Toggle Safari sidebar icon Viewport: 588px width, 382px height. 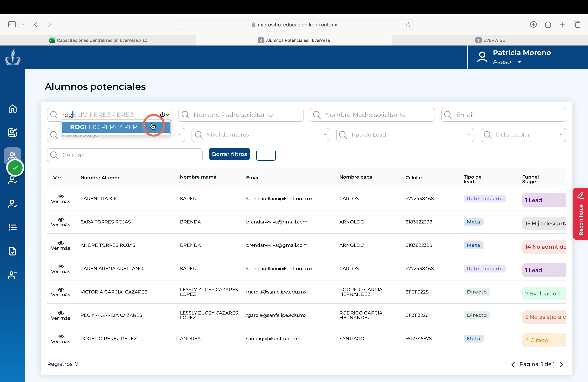tap(12, 24)
